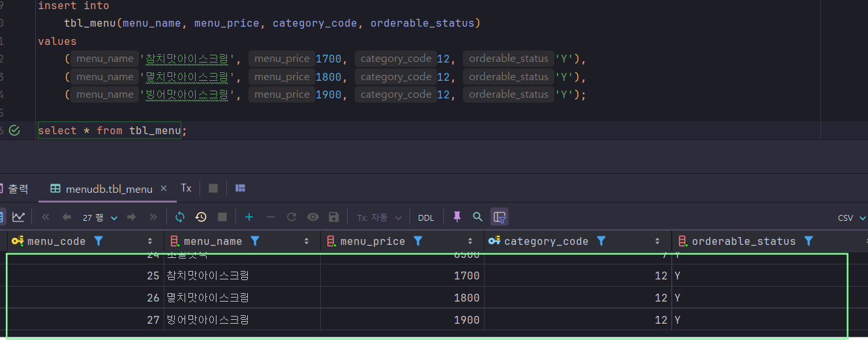The width and height of the screenshot is (868, 340).
Task: Select the 멸치맛아이스크림 cell in the results grid
Action: [242, 298]
